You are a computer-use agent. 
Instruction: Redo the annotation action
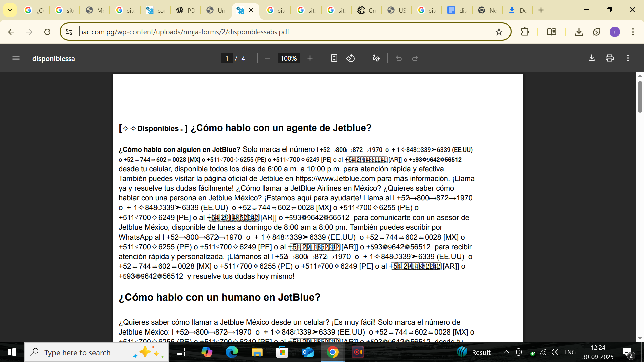tap(415, 58)
